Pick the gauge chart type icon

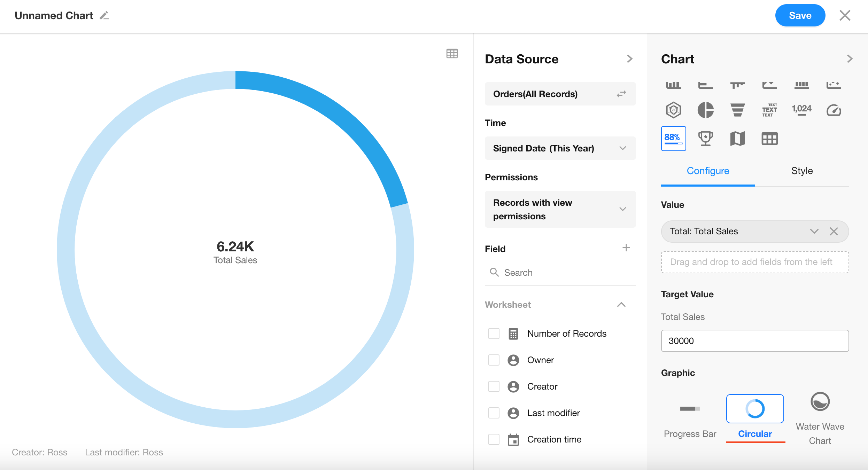834,110
